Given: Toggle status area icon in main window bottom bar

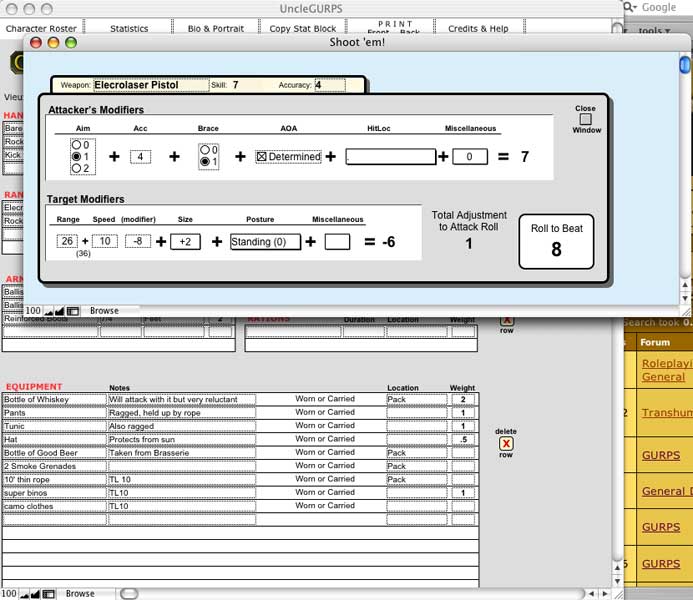Looking at the screenshot, I should 49,594.
